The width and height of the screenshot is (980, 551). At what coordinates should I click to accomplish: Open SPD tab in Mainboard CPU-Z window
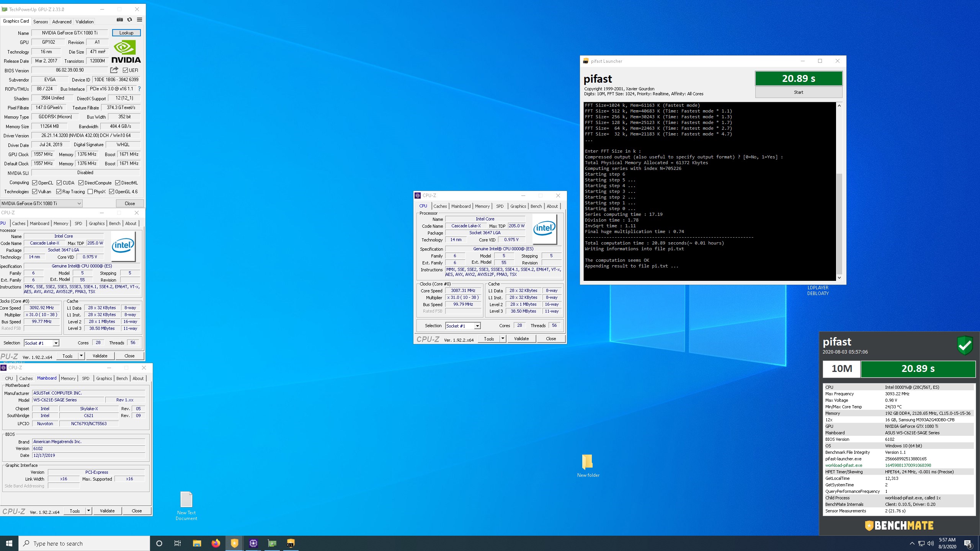pos(86,378)
